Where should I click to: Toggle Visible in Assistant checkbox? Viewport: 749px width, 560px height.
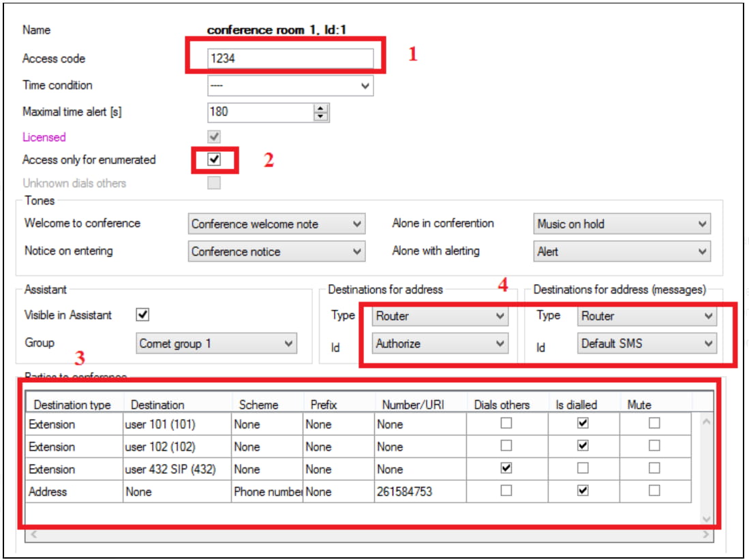click(x=142, y=315)
